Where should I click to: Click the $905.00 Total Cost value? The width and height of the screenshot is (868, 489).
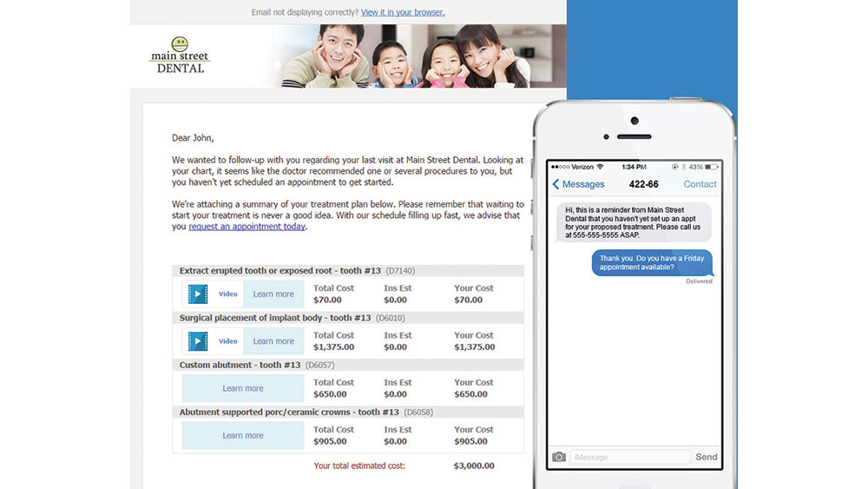pos(330,441)
